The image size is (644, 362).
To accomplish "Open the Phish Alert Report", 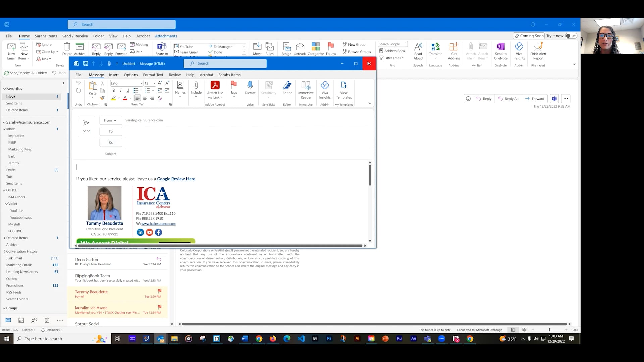I will 538,47.
